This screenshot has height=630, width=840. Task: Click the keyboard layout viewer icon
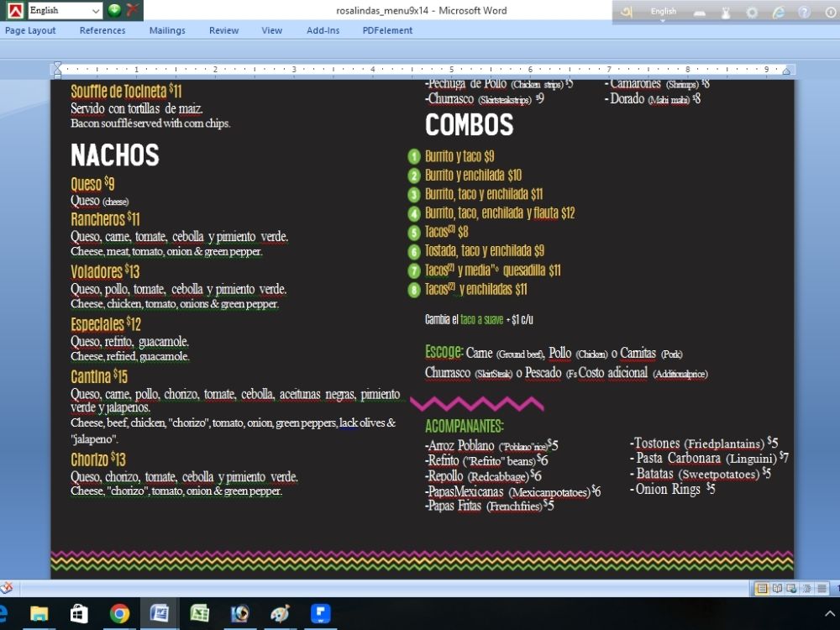[x=699, y=13]
